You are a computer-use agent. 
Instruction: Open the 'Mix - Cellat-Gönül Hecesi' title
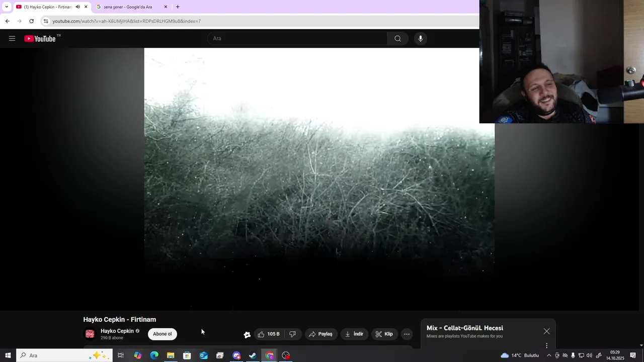click(x=465, y=328)
